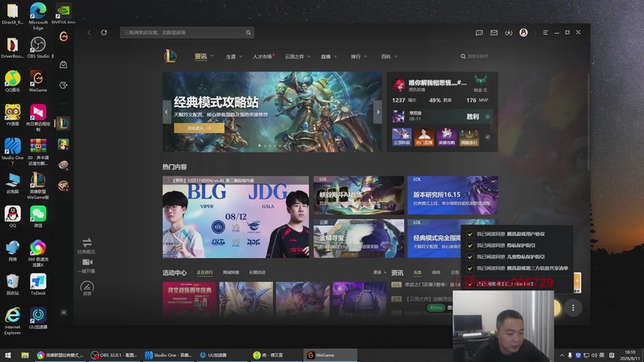Screen dimensions: 644x362
Task: Expand the match record arrow beside 胜利
Action: pos(488,117)
